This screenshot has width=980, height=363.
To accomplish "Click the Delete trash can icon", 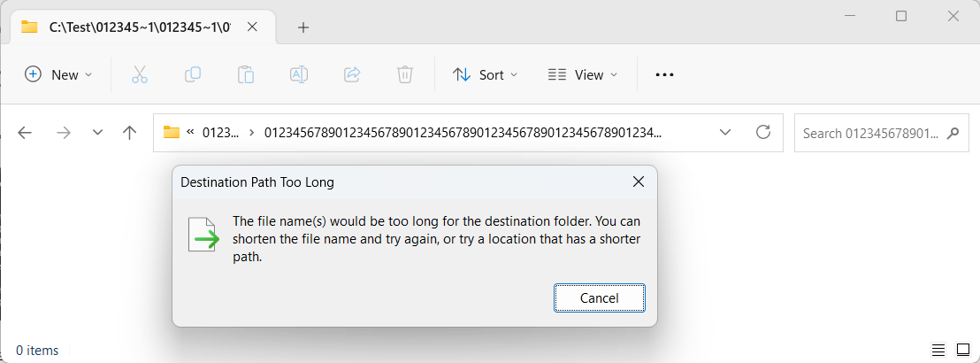I will click(405, 75).
